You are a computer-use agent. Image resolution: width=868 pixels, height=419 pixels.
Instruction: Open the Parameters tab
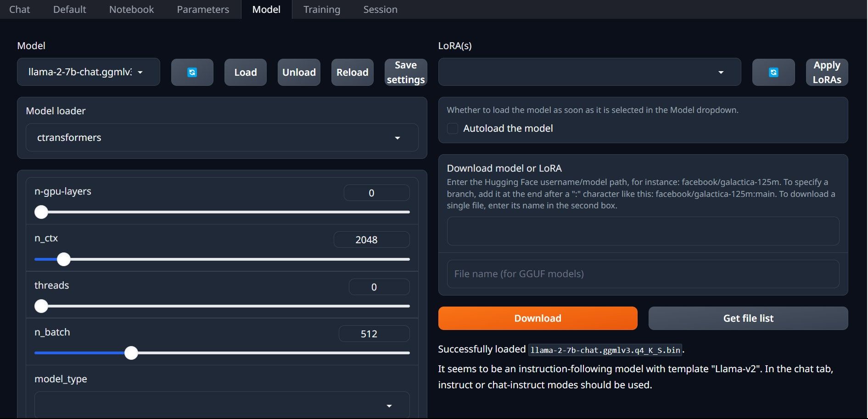pyautogui.click(x=202, y=9)
